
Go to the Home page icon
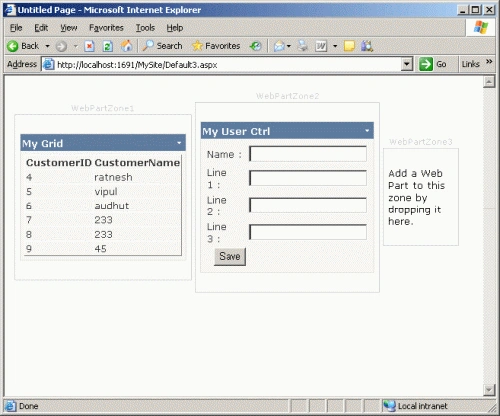[126, 46]
